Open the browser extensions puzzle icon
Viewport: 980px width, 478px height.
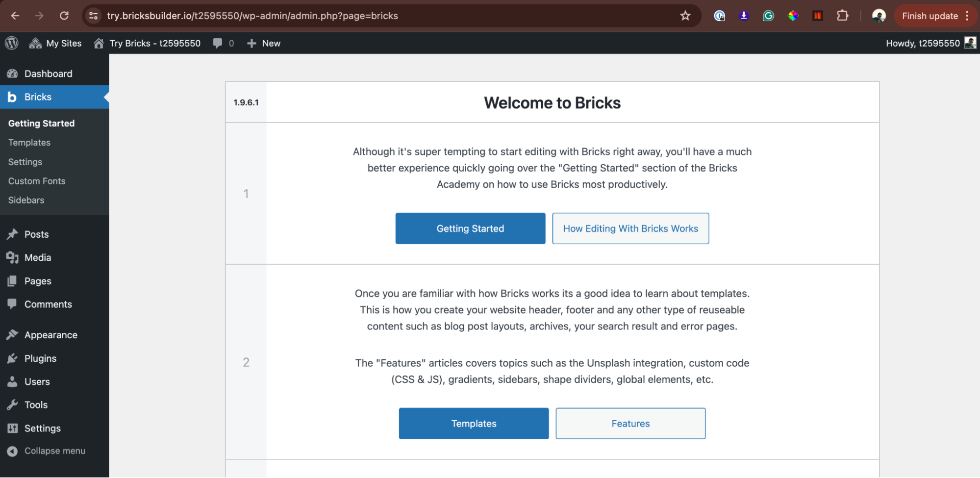tap(843, 15)
